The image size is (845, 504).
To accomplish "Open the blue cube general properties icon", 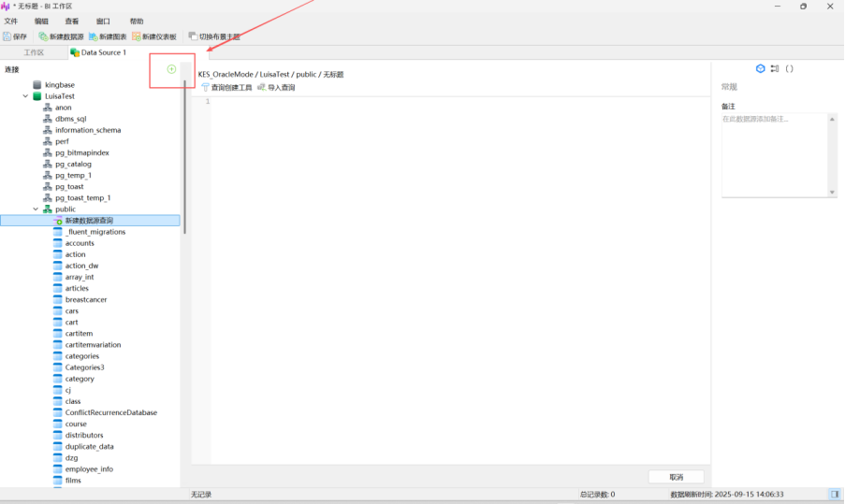I will tap(761, 68).
